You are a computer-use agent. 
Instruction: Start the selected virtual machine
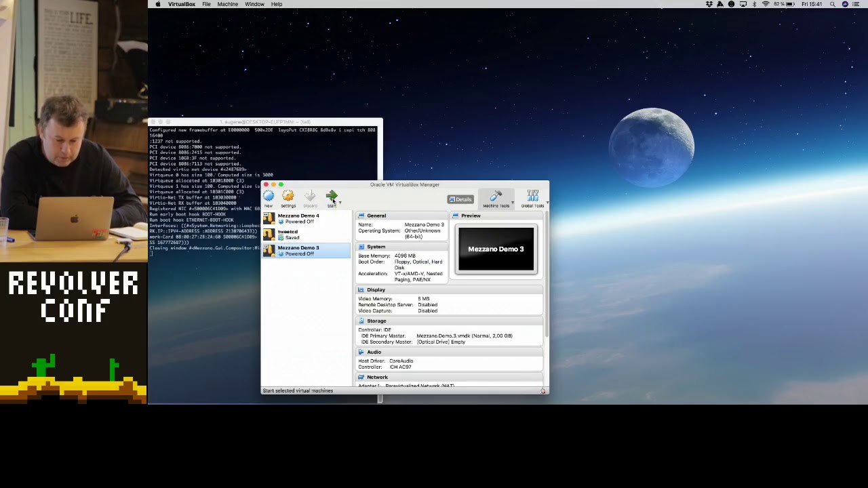click(x=332, y=198)
